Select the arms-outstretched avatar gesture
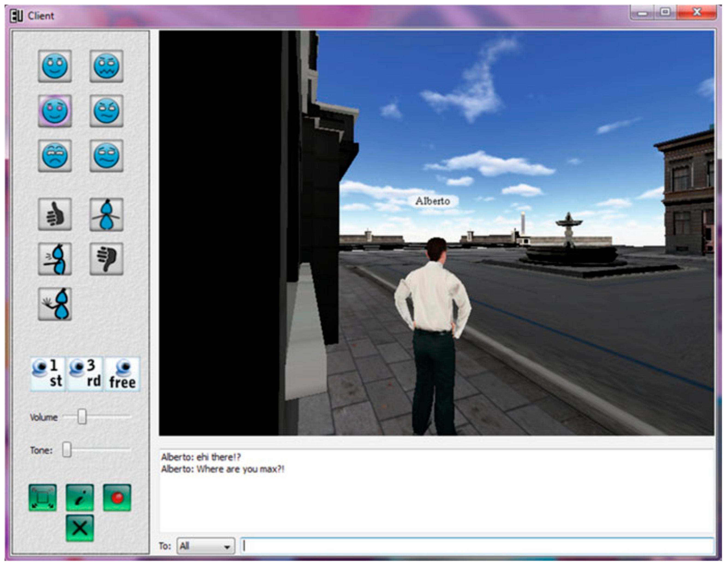728x567 pixels. tap(106, 214)
